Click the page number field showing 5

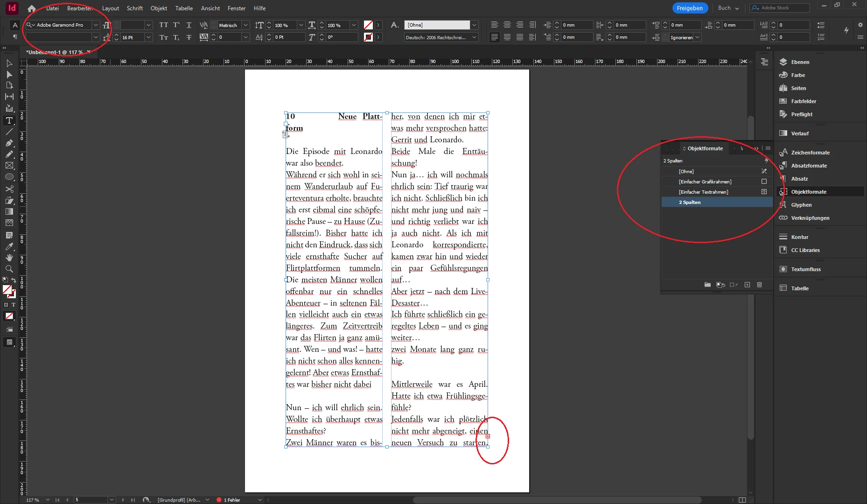pos(91,500)
